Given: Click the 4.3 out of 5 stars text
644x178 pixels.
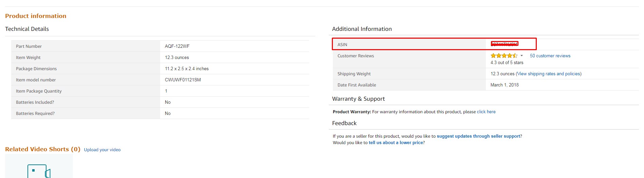Looking at the screenshot, I should click(x=507, y=62).
